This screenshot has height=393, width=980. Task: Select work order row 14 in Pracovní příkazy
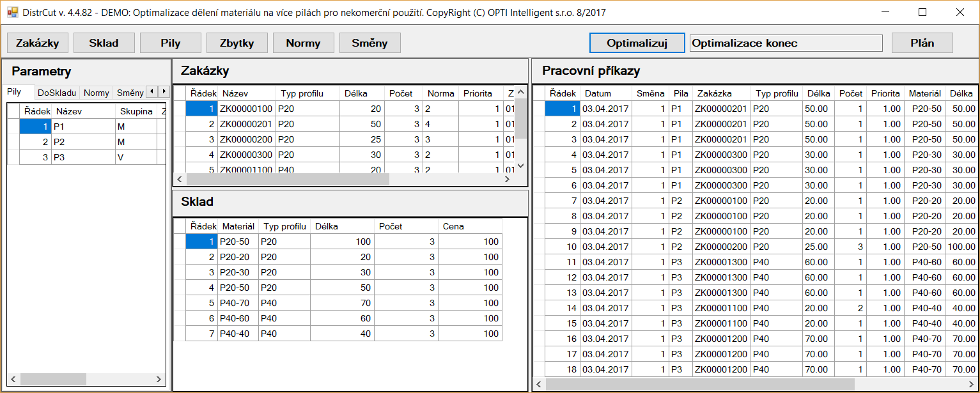(x=755, y=308)
